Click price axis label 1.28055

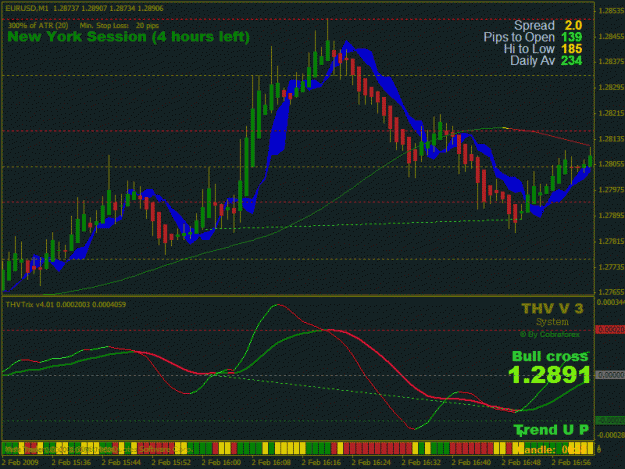611,164
